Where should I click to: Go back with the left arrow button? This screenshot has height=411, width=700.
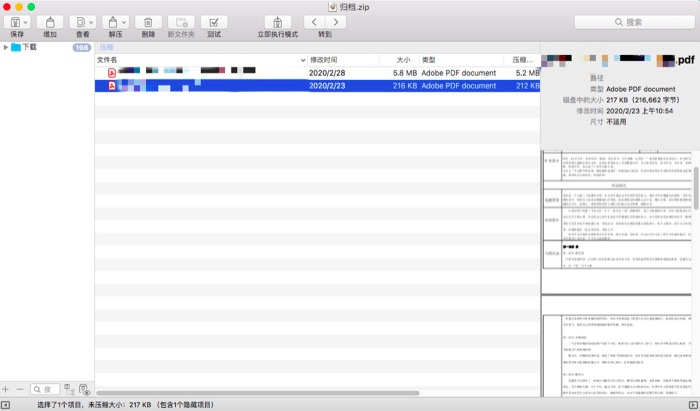(x=314, y=21)
